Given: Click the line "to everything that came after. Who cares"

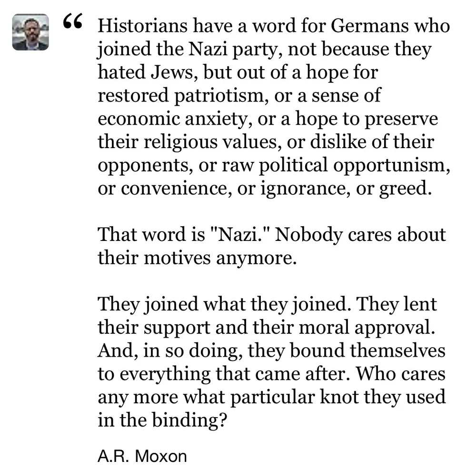Looking at the screenshot, I should pos(272,374).
